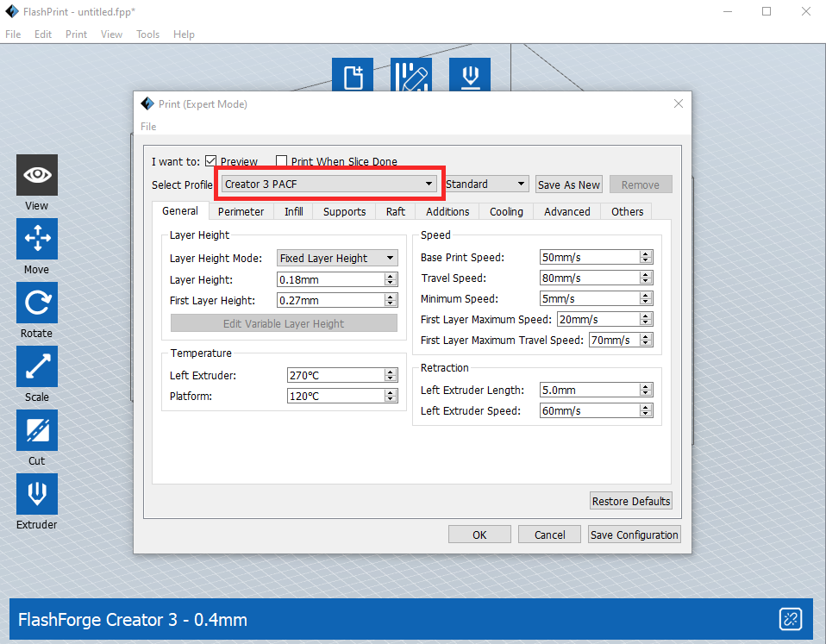
Task: Click the FlashPrint logo in title bar
Action: [11, 11]
